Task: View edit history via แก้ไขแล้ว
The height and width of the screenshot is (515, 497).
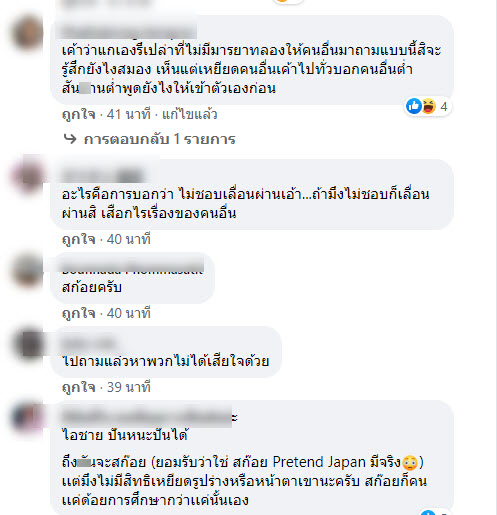Action: (190, 114)
